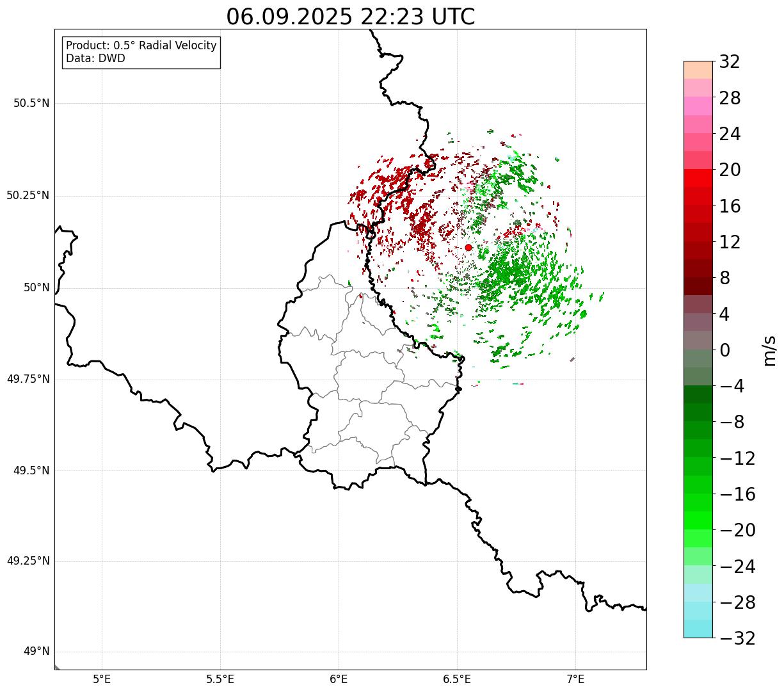This screenshot has height=692, width=784.
Task: Click the colorbar value −16
Action: pos(737,494)
